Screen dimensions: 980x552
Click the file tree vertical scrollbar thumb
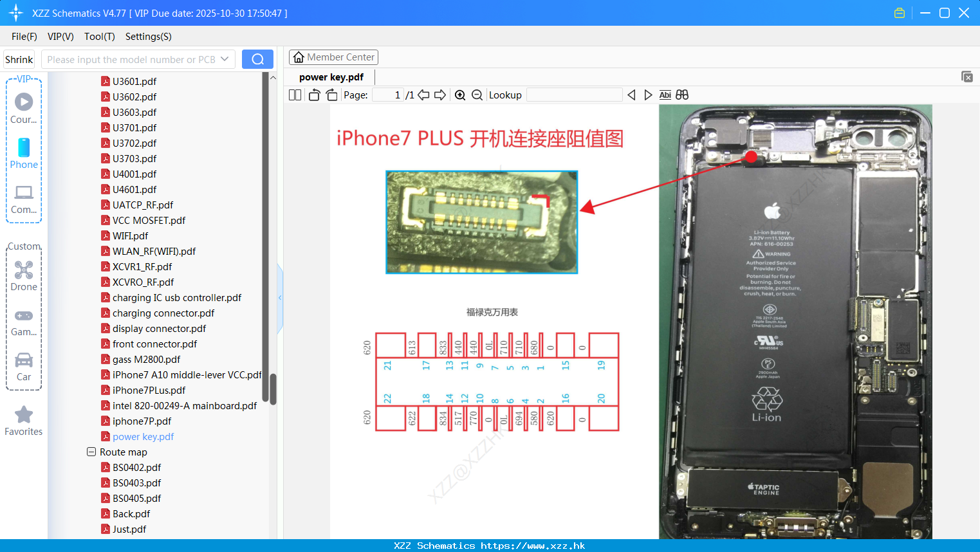[273, 389]
